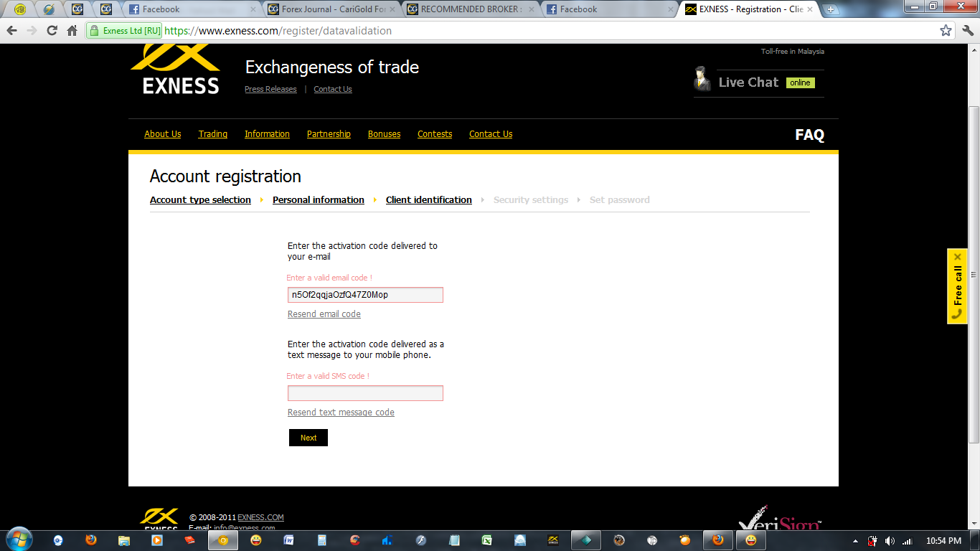This screenshot has width=980, height=551.
Task: Click the Live Chat agent icon
Action: tap(702, 79)
